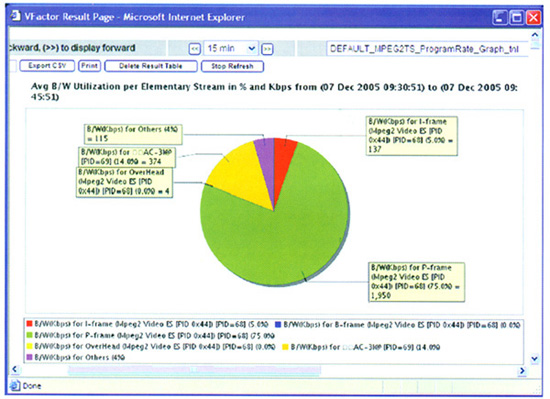This screenshot has height=399, width=550.
Task: Open the 15 min interval dropdown
Action: pyautogui.click(x=231, y=48)
